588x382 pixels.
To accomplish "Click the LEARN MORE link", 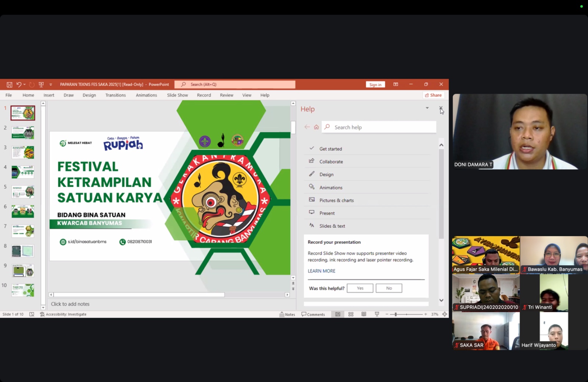I will (322, 271).
